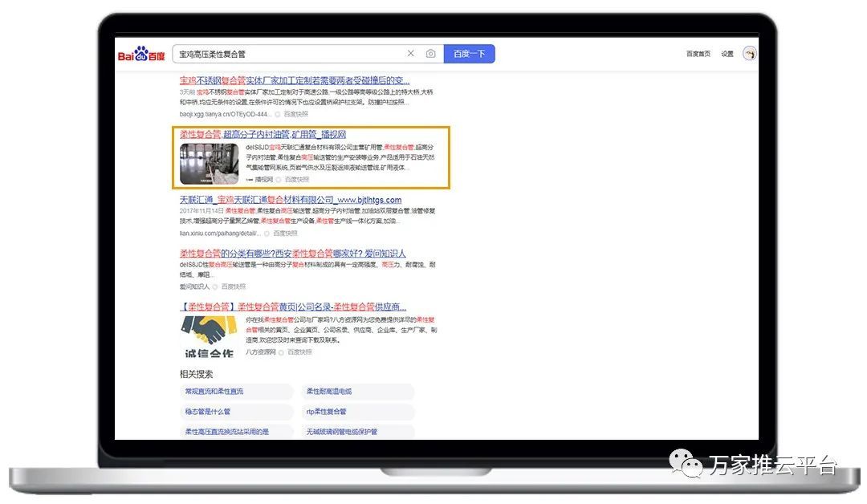Open the user avatar at top right

[x=750, y=54]
